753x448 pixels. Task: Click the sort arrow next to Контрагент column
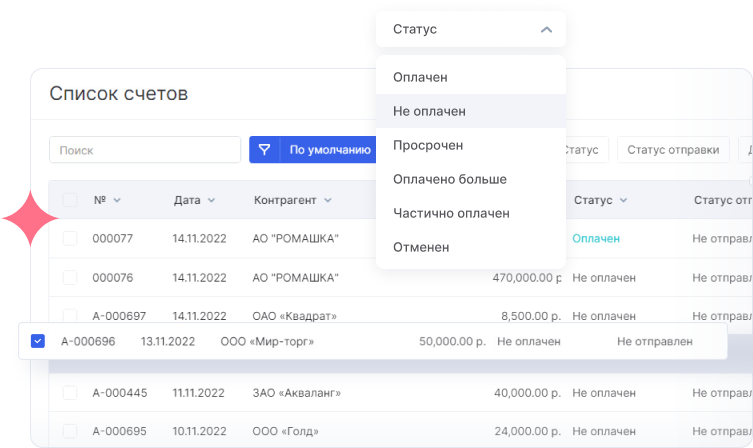tap(327, 201)
